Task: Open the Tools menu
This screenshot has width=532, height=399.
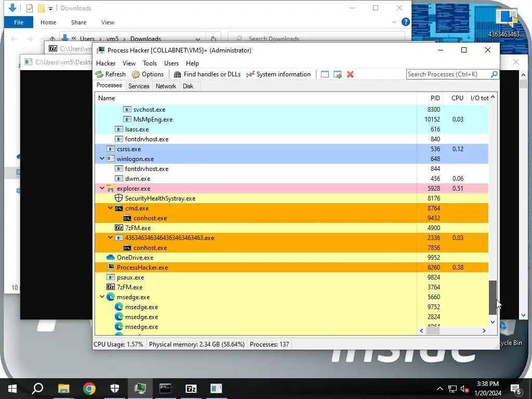Action: pos(150,63)
